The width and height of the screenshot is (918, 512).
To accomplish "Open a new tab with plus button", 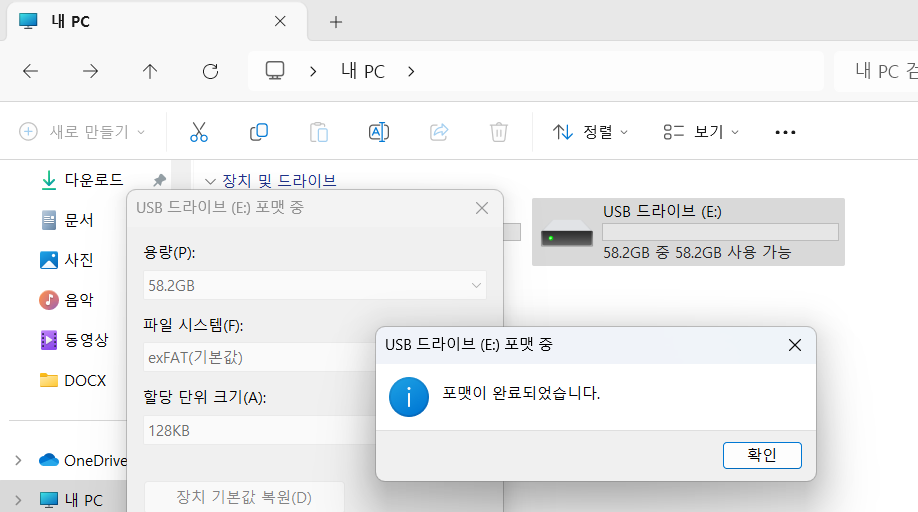I will [335, 22].
